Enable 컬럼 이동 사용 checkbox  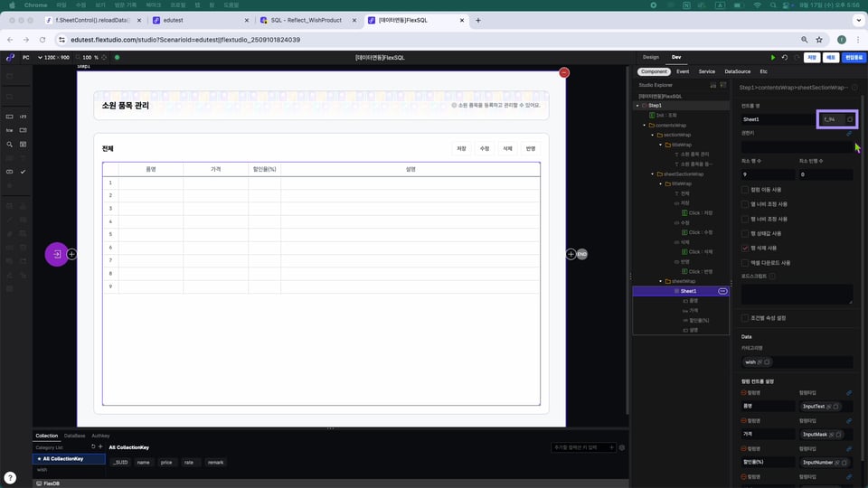click(744, 190)
